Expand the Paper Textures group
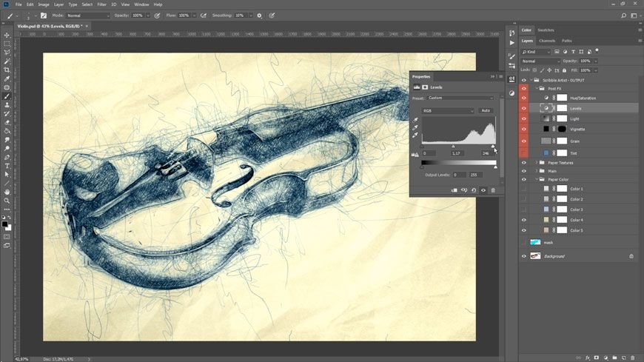The height and width of the screenshot is (362, 644). (536, 163)
